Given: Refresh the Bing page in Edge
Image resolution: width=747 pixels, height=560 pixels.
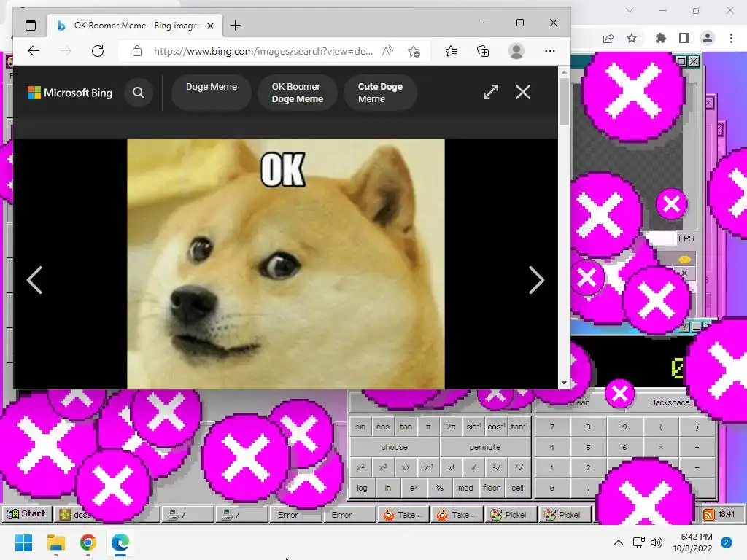Looking at the screenshot, I should (x=98, y=51).
